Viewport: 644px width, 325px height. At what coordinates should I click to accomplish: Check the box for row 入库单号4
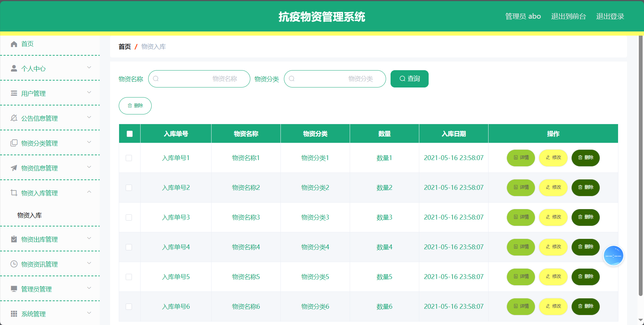129,247
